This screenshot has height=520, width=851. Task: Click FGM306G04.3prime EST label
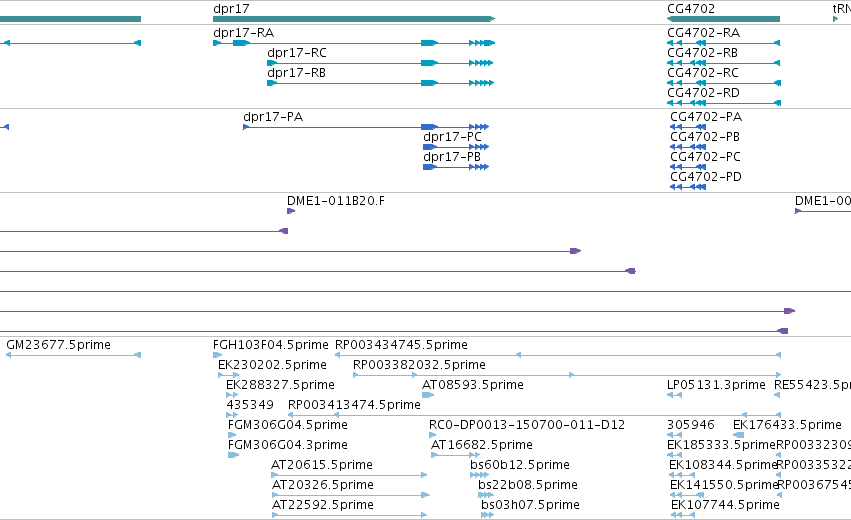point(288,445)
